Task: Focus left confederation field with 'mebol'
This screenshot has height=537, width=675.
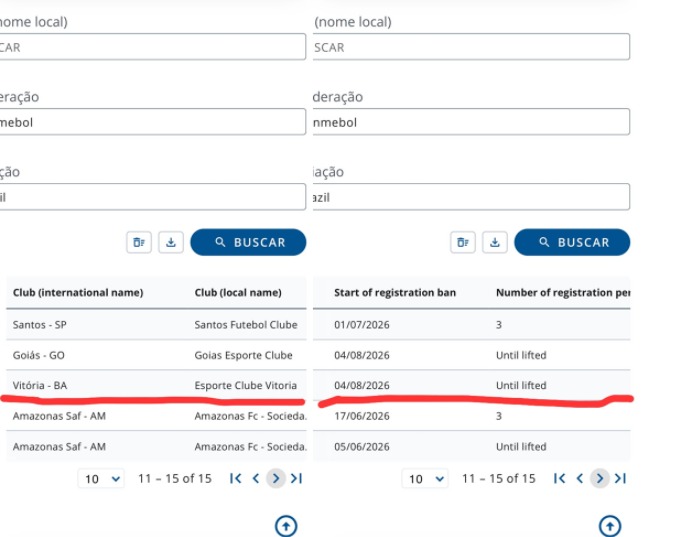Action: [x=152, y=122]
